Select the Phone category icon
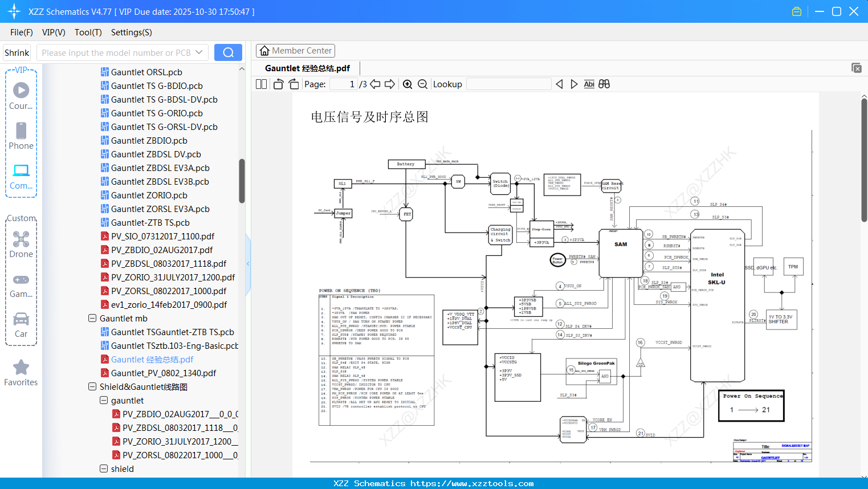The height and width of the screenshot is (489, 868). pos(21,136)
